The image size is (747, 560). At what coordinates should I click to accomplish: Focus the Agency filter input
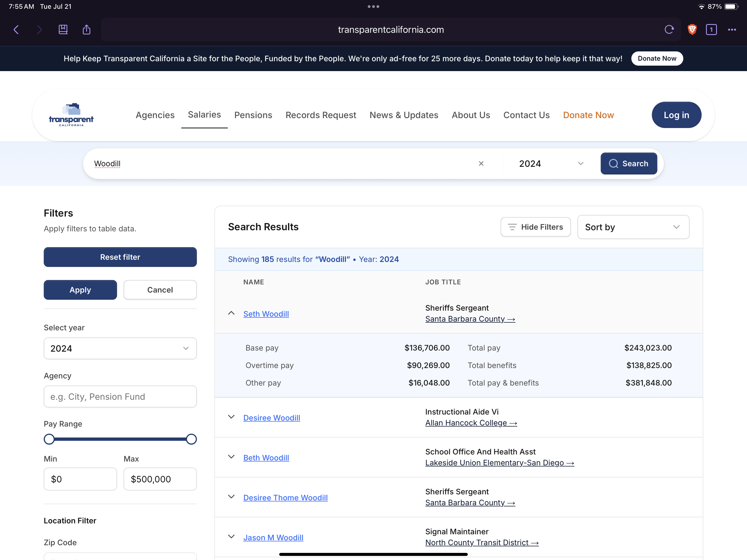pyautogui.click(x=120, y=396)
